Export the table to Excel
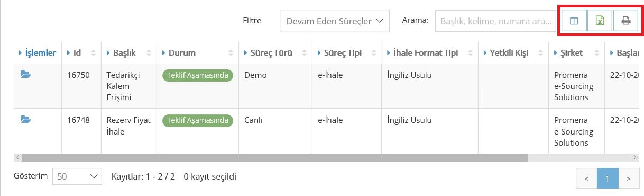 coord(600,21)
